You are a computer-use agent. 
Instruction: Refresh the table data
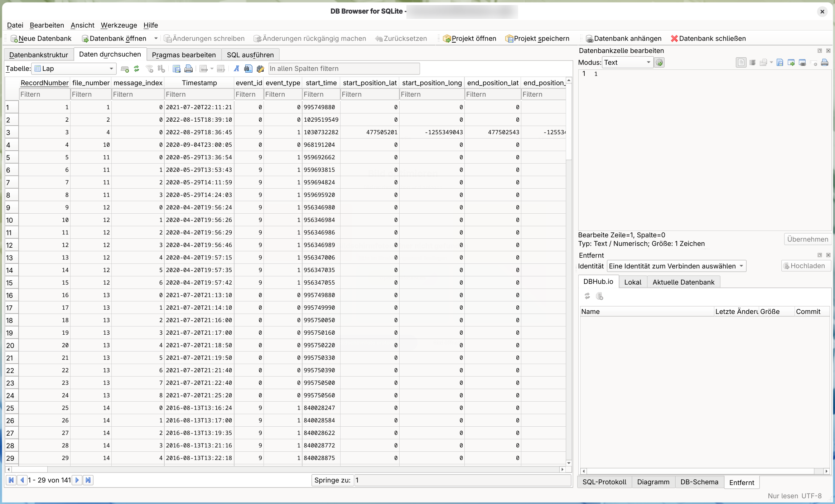(136, 69)
